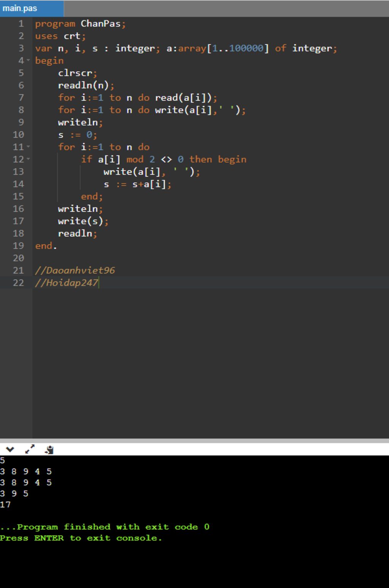Select line number 22 in the gutter

[18, 283]
